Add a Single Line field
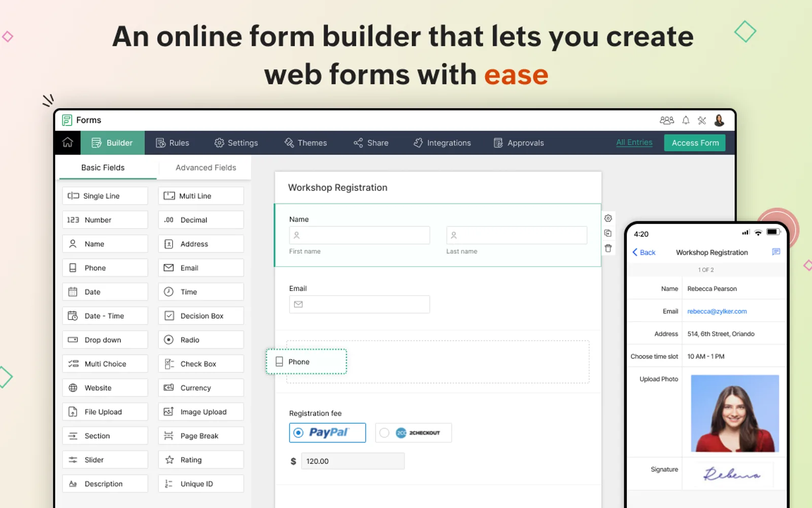The height and width of the screenshot is (508, 812). [x=105, y=196]
